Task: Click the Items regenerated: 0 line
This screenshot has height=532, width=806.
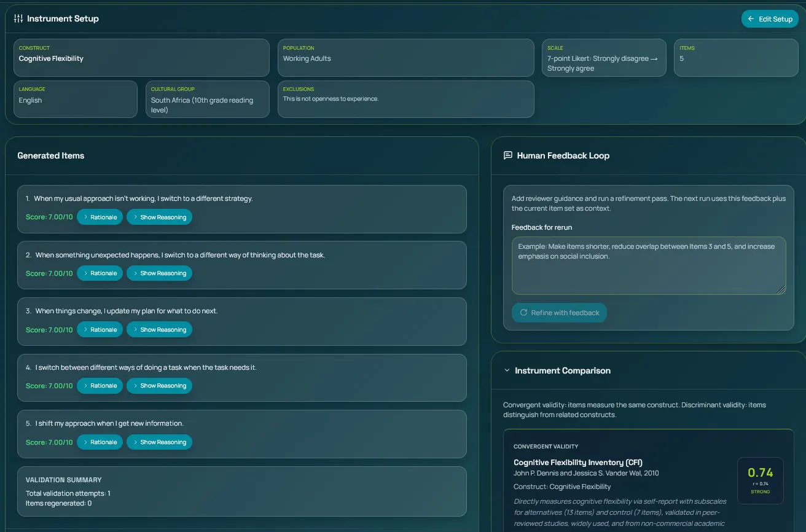Action: tap(59, 503)
